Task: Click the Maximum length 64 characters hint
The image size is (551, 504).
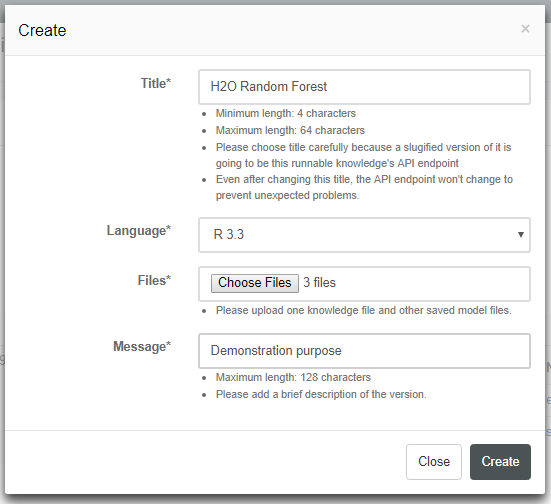Action: coord(290,130)
